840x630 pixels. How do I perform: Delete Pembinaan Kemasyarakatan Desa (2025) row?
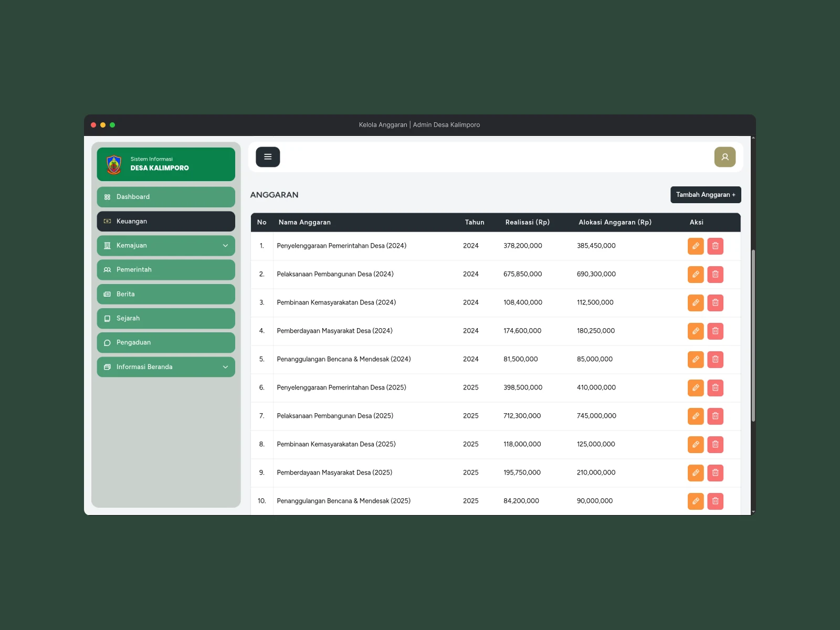(x=715, y=445)
